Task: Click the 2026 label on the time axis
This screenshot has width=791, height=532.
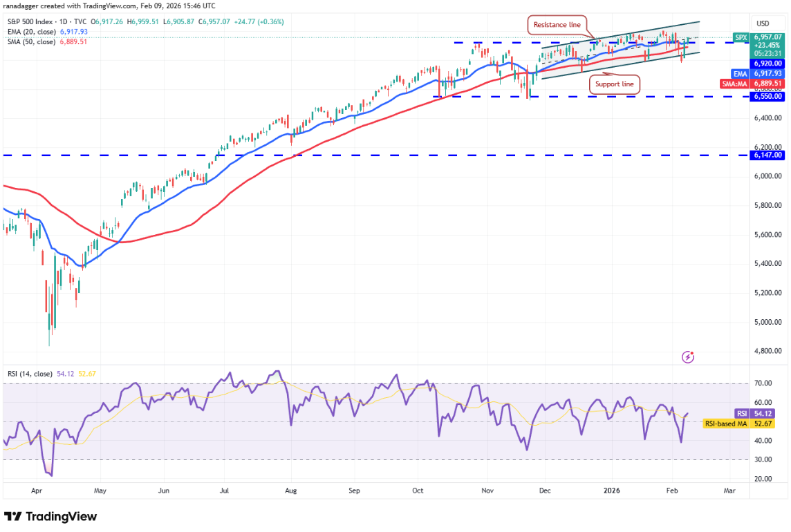Action: coord(612,490)
